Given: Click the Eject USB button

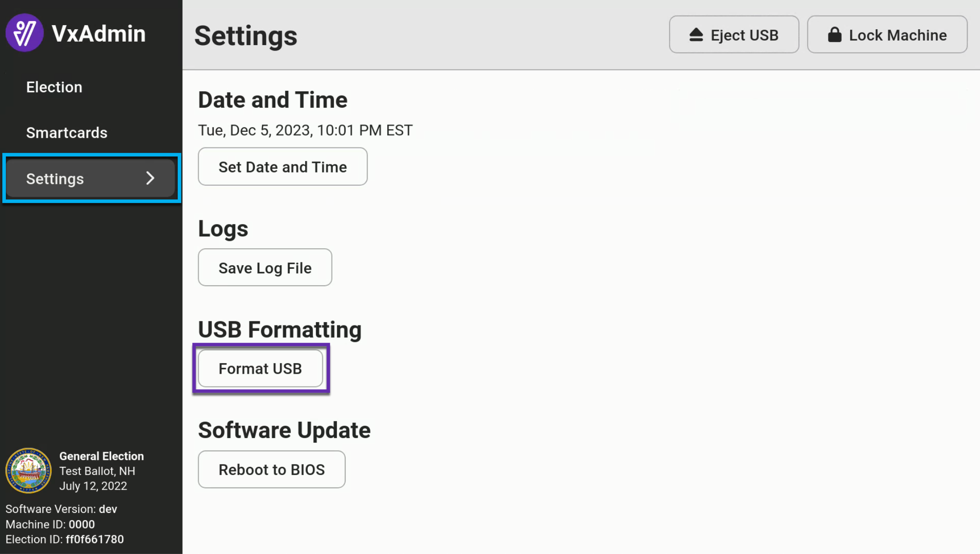Looking at the screenshot, I should [x=734, y=35].
